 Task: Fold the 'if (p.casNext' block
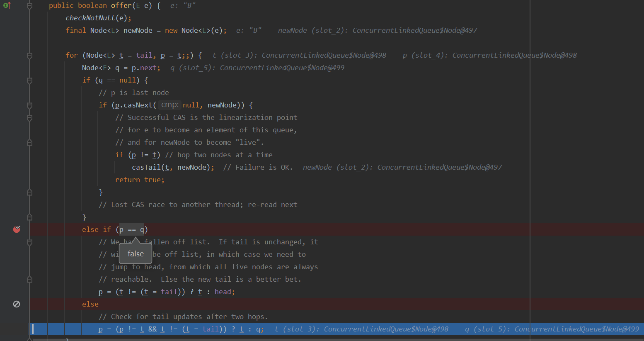[x=29, y=105]
